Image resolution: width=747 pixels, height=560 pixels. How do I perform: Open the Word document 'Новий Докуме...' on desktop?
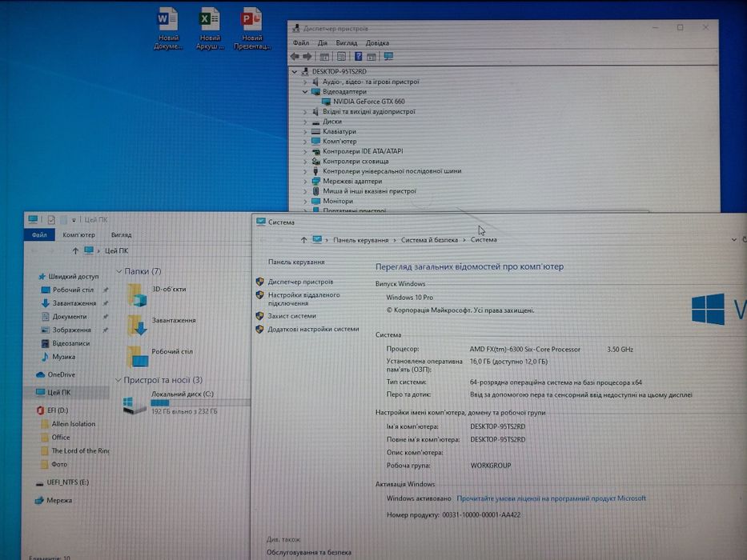pos(167,28)
